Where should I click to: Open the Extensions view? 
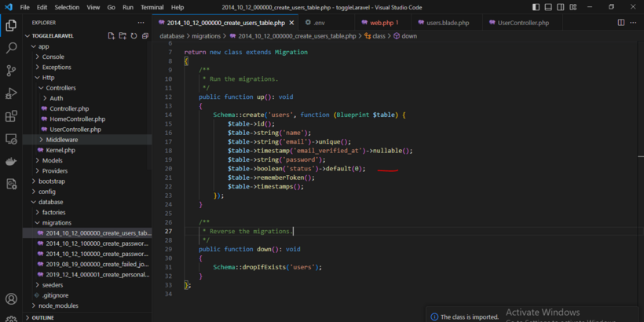11,116
